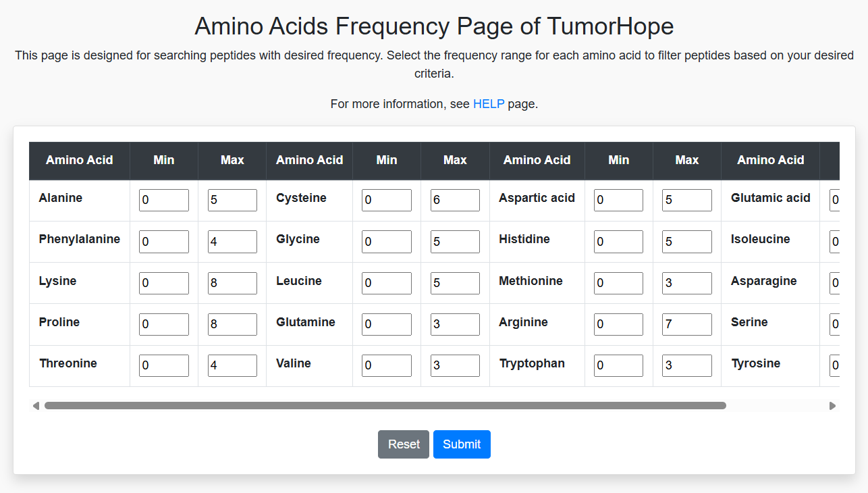Select the Arginine Max field showing 7
868x493 pixels.
686,324
